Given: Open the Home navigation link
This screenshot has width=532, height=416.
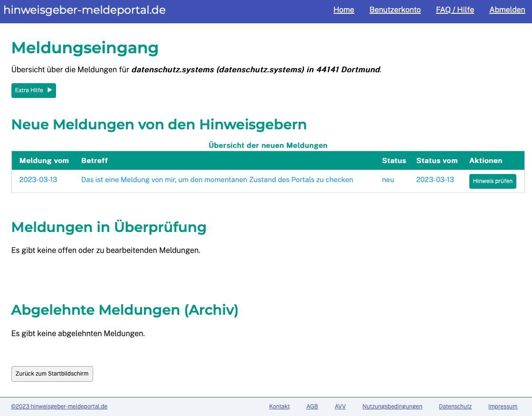Looking at the screenshot, I should point(343,10).
